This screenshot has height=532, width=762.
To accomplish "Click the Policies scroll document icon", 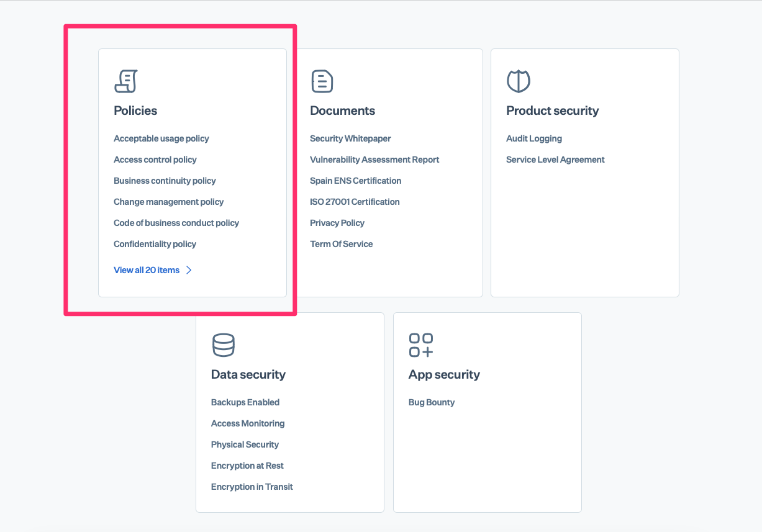I will tap(125, 81).
